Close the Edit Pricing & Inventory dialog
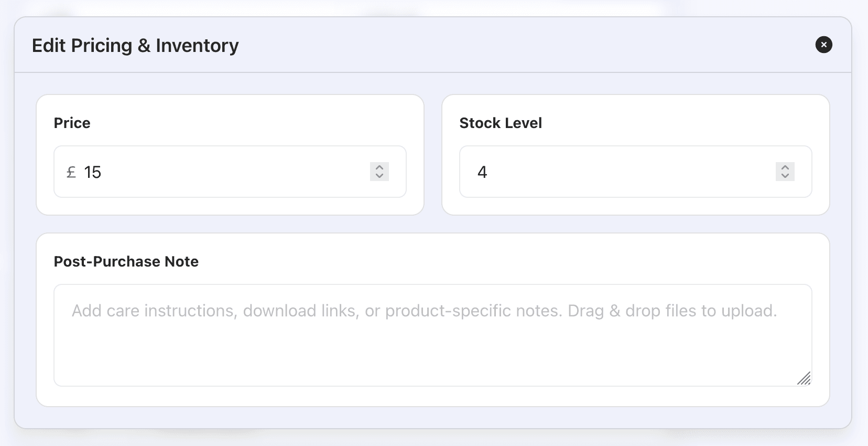 [x=823, y=45]
